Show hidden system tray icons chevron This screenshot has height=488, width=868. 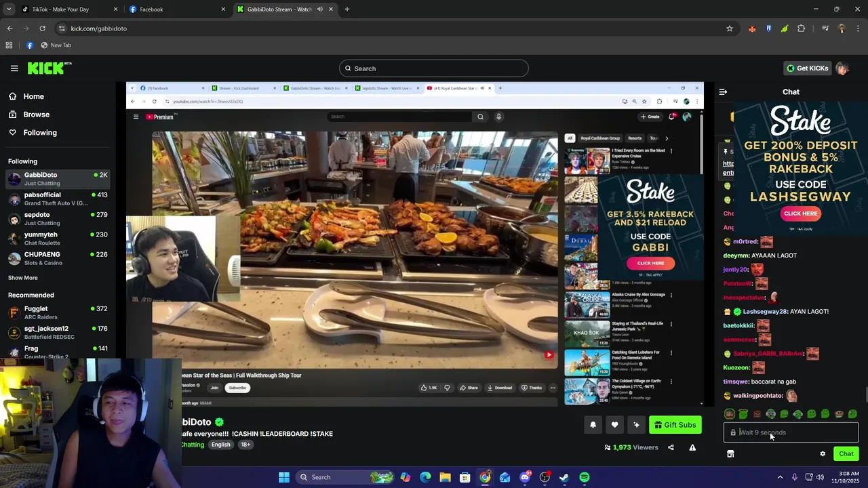click(780, 477)
